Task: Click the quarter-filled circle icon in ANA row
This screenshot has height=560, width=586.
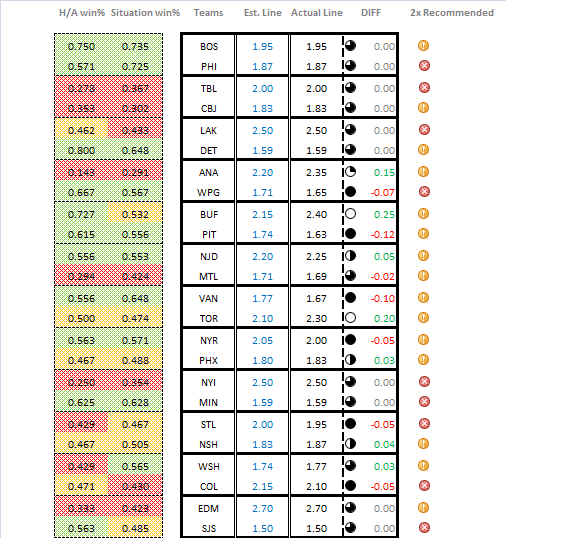Action: 350,172
